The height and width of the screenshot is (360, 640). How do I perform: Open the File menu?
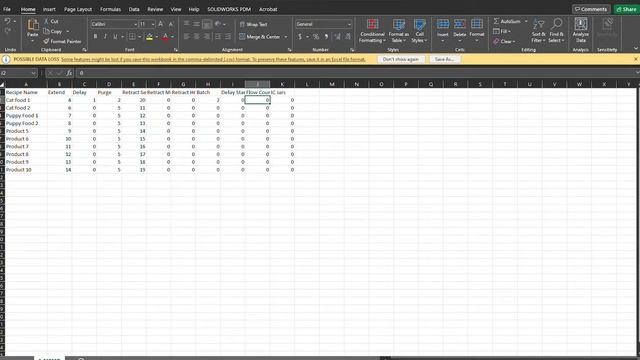(x=7, y=9)
